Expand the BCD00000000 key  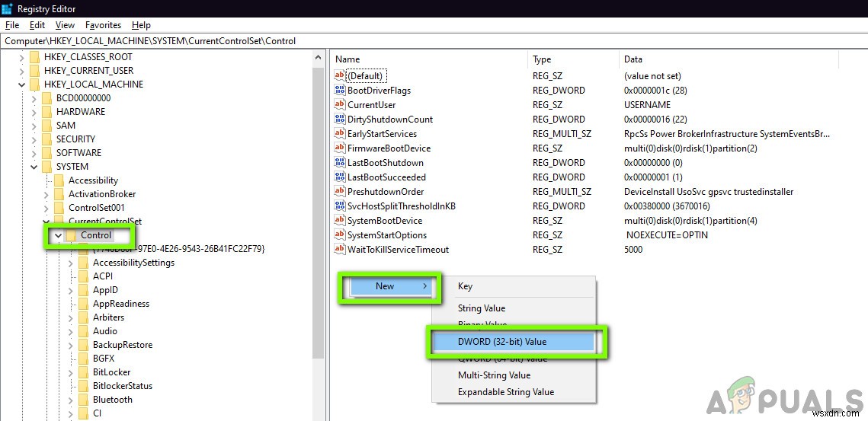coord(34,98)
